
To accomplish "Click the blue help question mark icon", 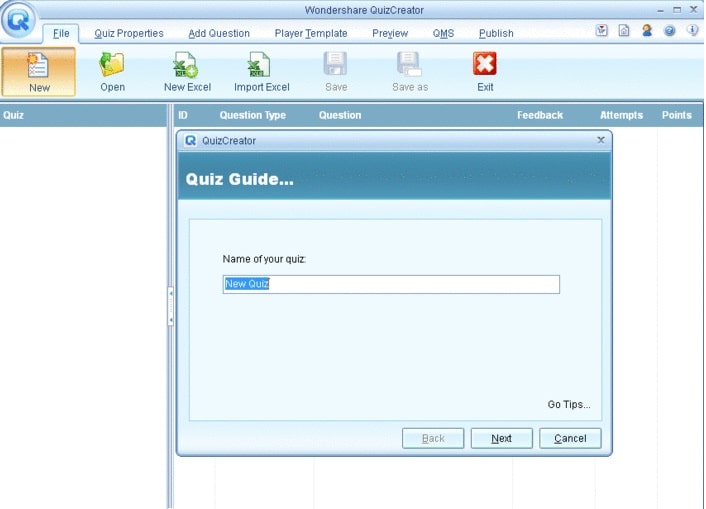I will (x=670, y=31).
